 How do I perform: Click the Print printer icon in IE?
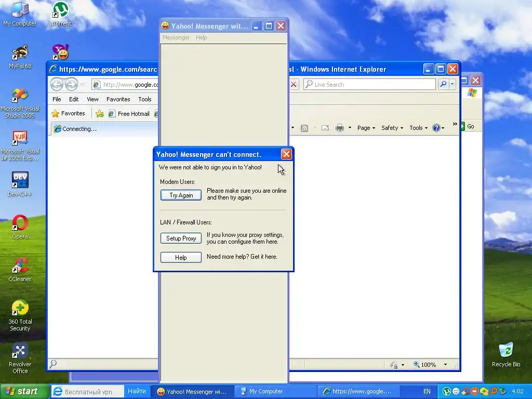[340, 128]
